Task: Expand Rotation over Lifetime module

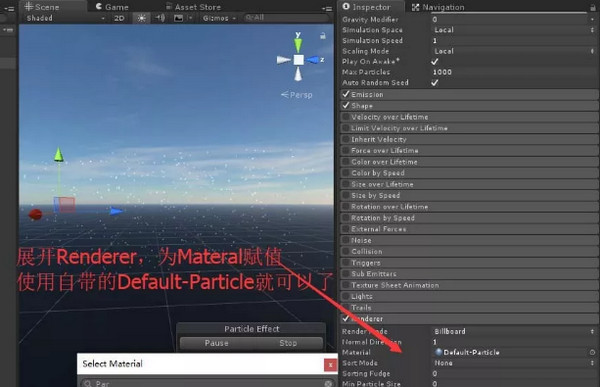Action: [469, 207]
